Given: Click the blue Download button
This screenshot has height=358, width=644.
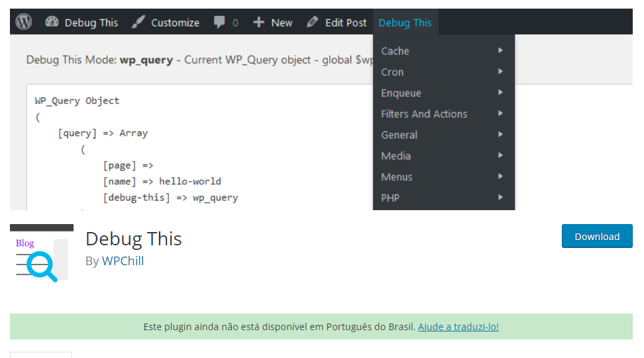Looking at the screenshot, I should coord(597,236).
